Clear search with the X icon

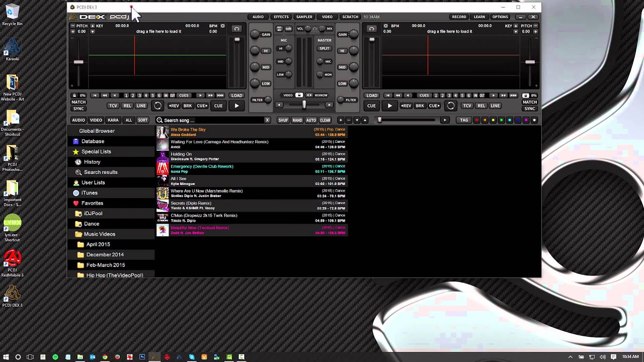tap(267, 120)
